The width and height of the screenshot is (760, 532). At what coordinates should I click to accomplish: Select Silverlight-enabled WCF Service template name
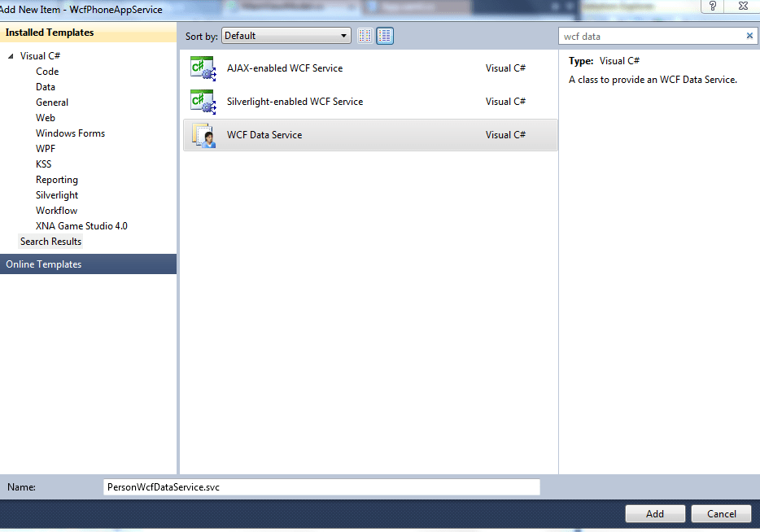coord(295,102)
